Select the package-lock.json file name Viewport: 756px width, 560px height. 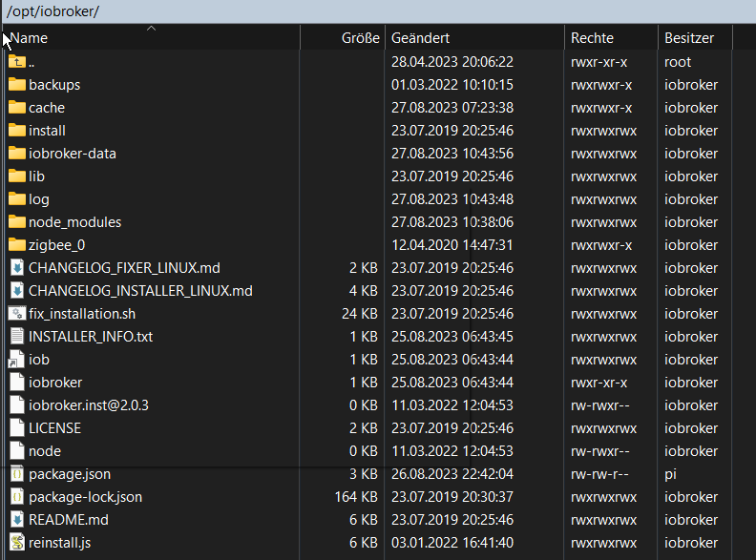(x=85, y=497)
